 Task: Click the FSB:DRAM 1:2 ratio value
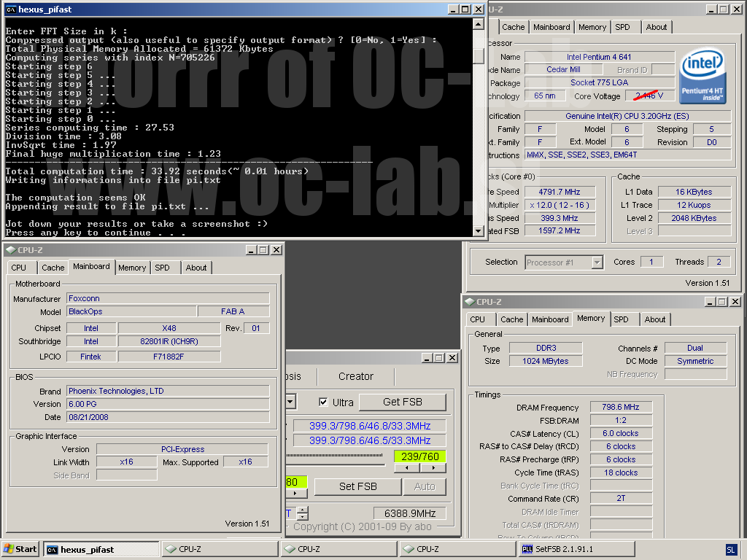pos(621,421)
